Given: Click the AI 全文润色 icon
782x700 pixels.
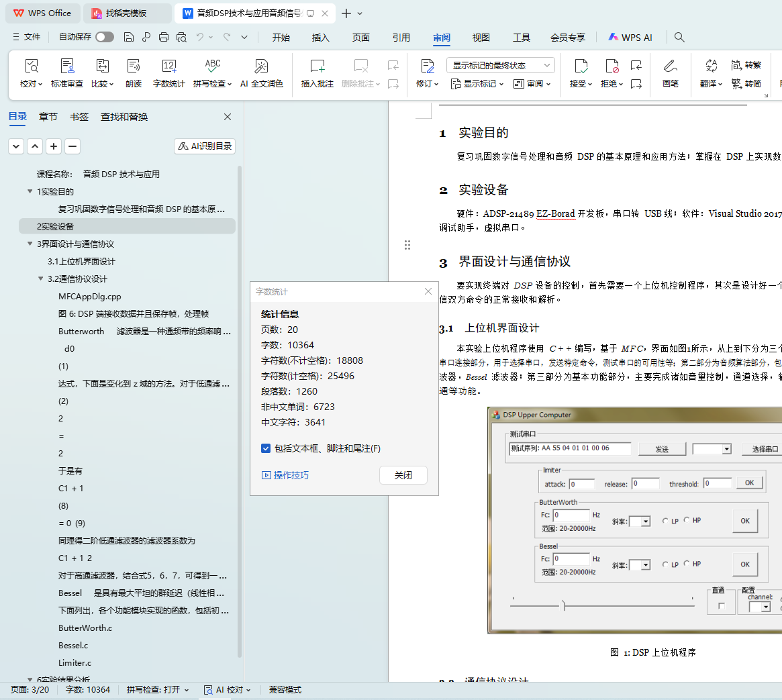Looking at the screenshot, I should (261, 66).
